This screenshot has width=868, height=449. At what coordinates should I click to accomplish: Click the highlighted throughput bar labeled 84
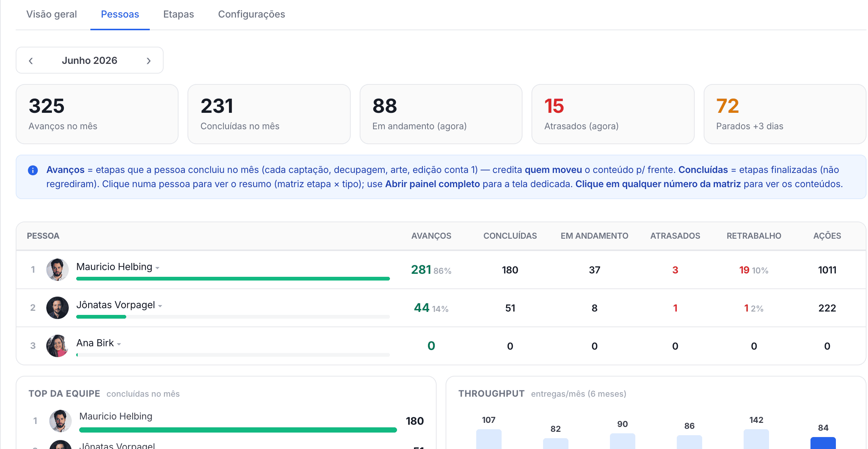tap(823, 443)
